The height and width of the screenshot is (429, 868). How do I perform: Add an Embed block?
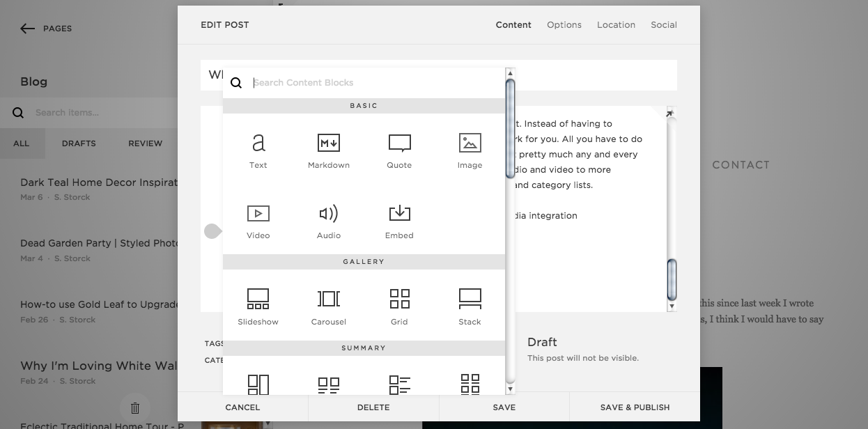pyautogui.click(x=399, y=220)
